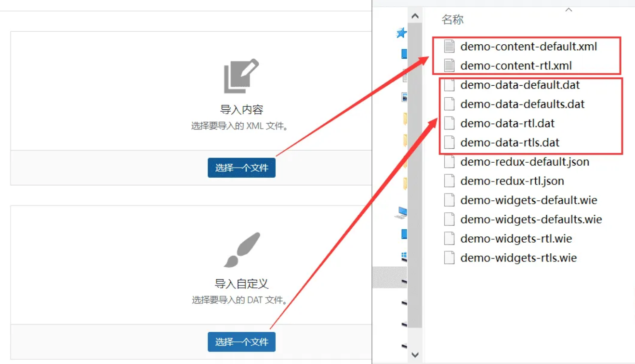Click file icon of demo-redux-default.json
635x364 pixels.
click(x=449, y=162)
